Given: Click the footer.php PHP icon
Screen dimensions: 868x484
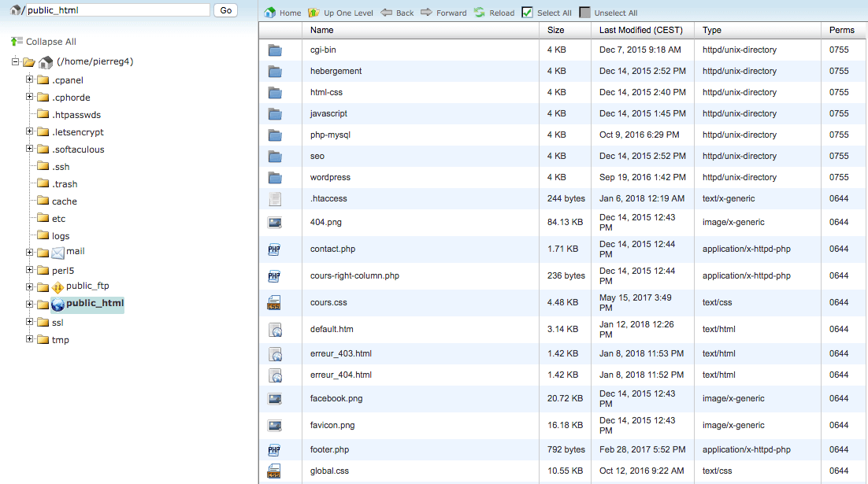Looking at the screenshot, I should point(274,450).
